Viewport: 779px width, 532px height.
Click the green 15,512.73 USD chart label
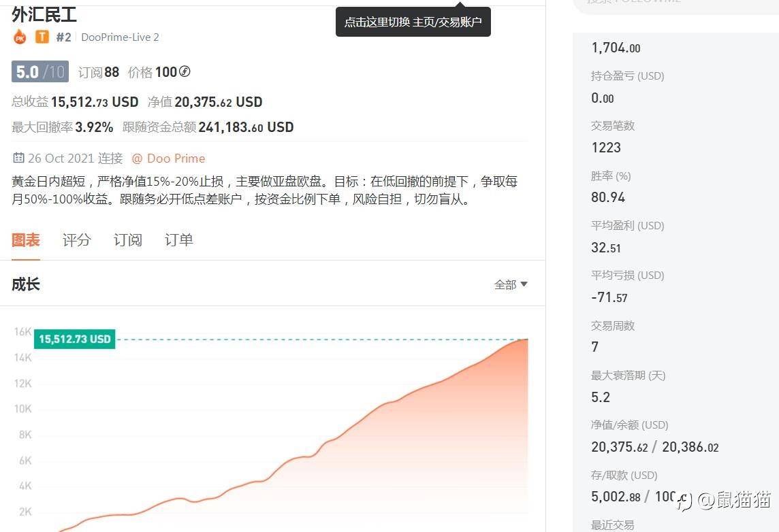pyautogui.click(x=74, y=338)
